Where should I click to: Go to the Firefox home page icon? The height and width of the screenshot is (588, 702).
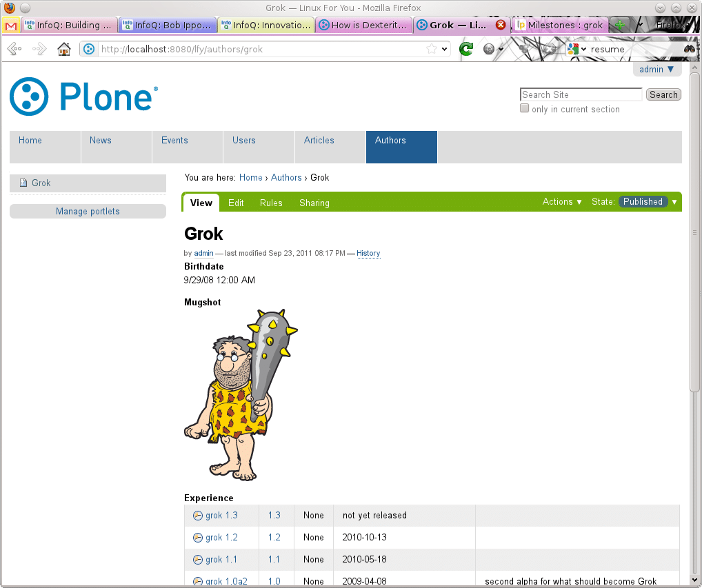pos(64,49)
